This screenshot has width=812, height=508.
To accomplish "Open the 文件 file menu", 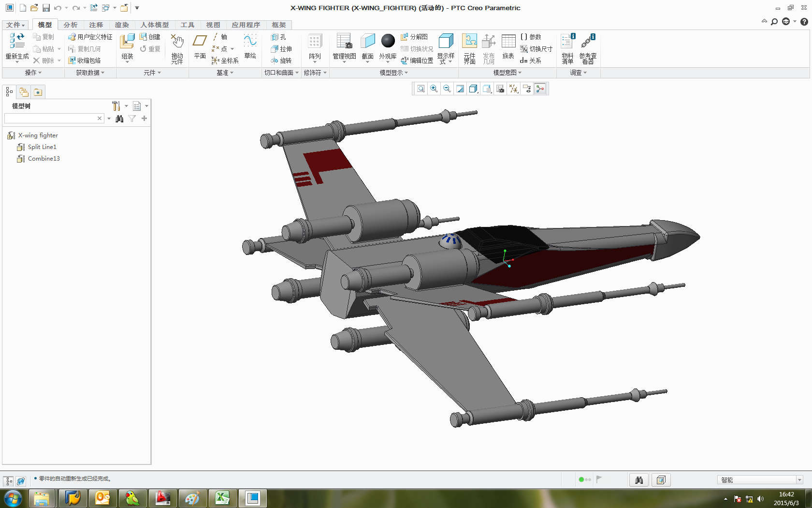I will 15,25.
